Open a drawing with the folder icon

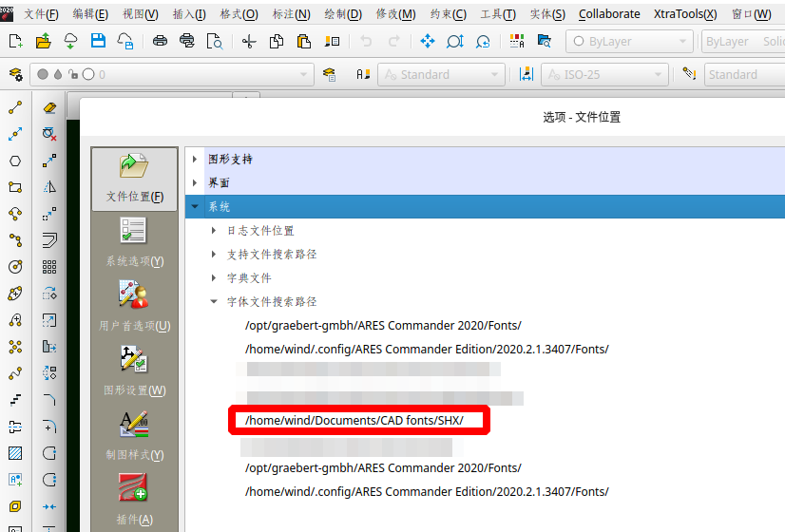[x=44, y=41]
